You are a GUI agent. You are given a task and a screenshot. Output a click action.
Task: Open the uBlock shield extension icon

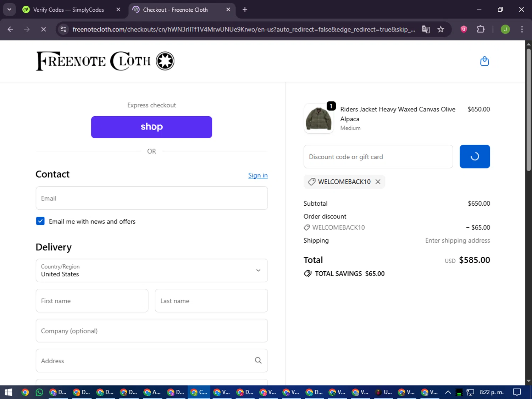point(464,29)
